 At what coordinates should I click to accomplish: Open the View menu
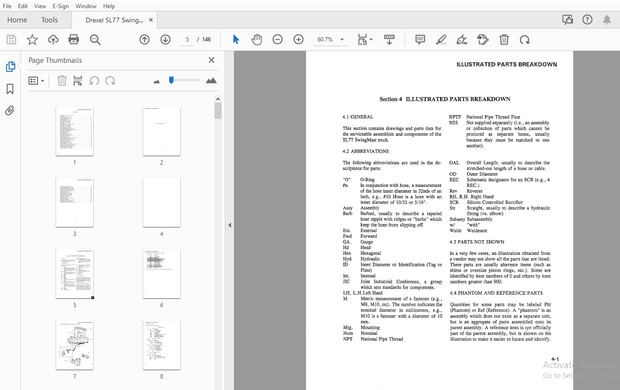click(40, 6)
